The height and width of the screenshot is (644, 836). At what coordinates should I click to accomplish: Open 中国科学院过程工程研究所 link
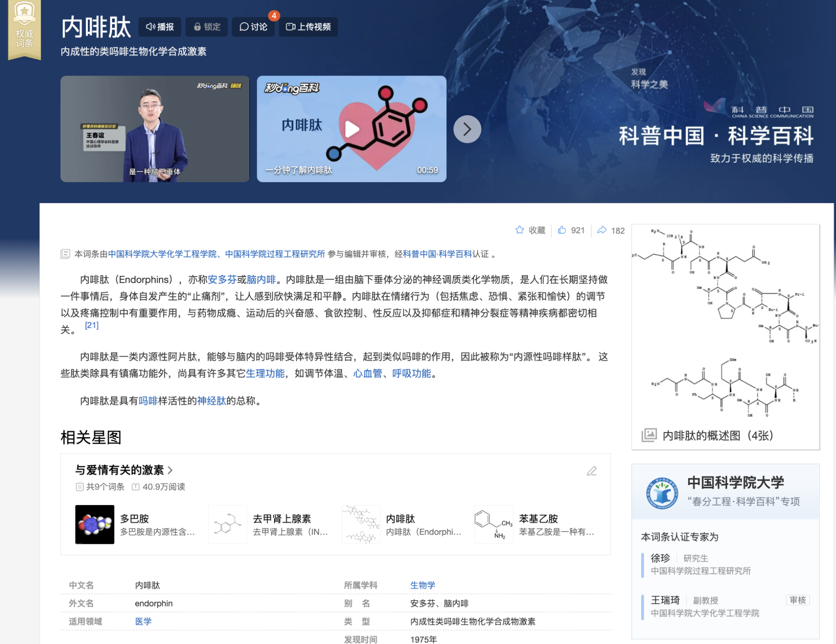pyautogui.click(x=275, y=254)
